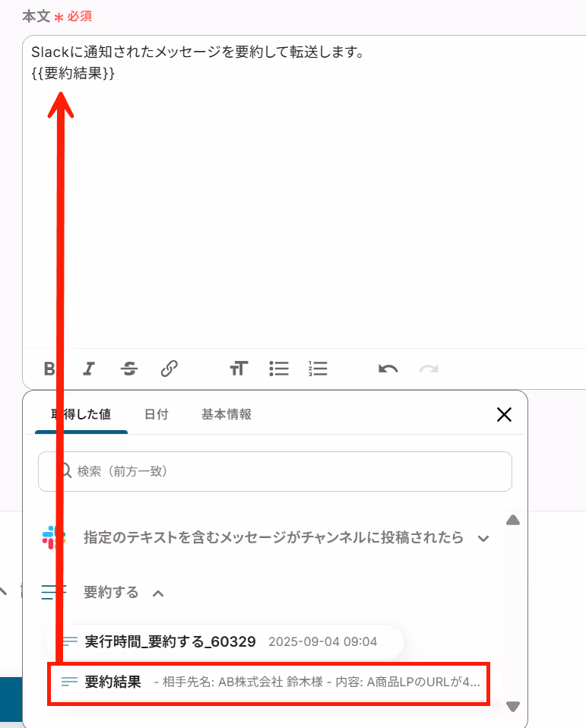Insert the 要約結果 value
The height and width of the screenshot is (728, 586).
[x=268, y=682]
